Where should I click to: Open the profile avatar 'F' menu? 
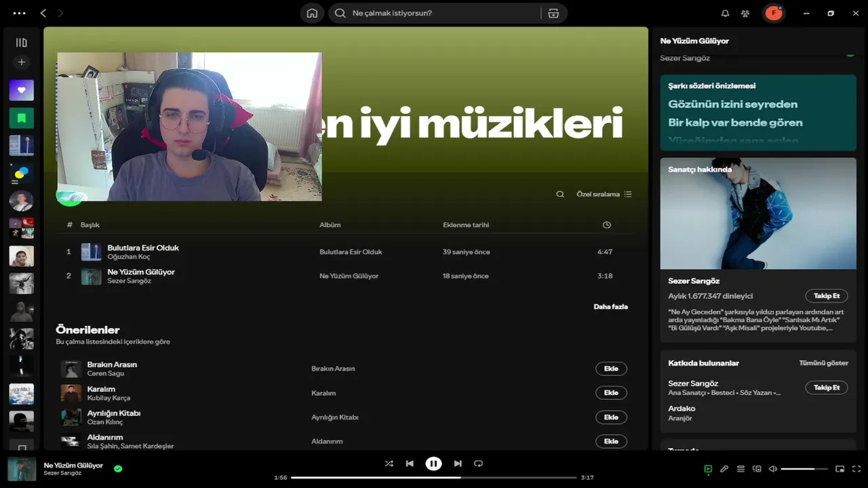point(773,13)
